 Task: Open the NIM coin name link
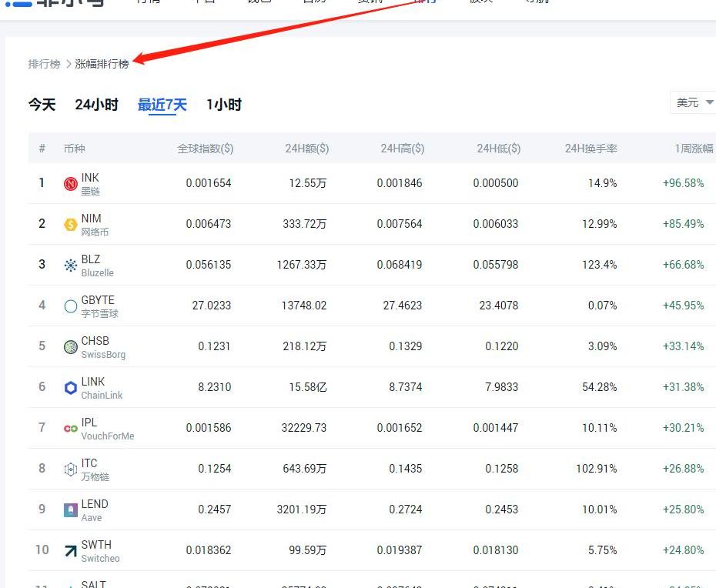click(92, 219)
